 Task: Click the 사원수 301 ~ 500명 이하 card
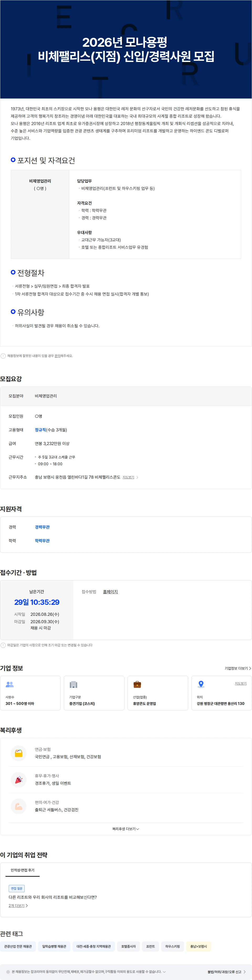pyautogui.click(x=30, y=693)
